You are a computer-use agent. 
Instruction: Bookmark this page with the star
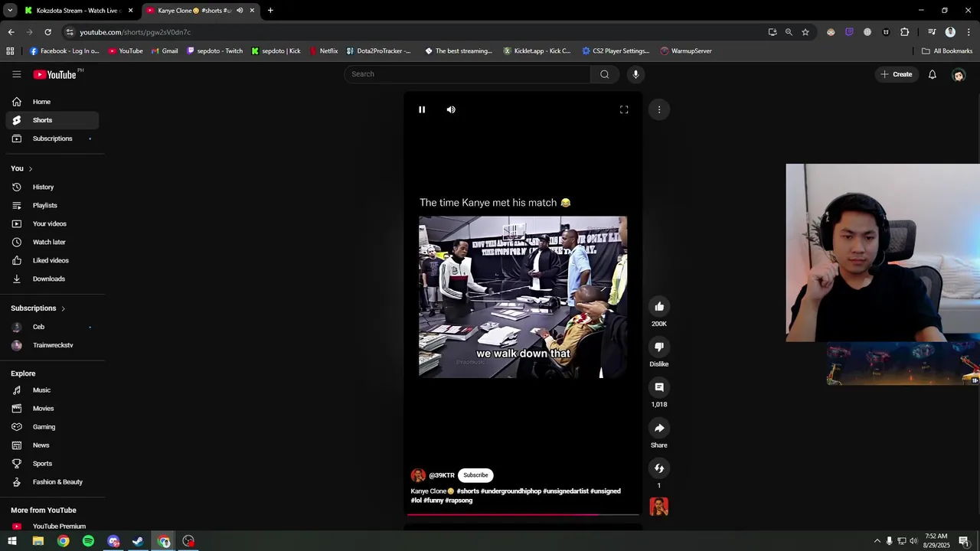tap(805, 32)
